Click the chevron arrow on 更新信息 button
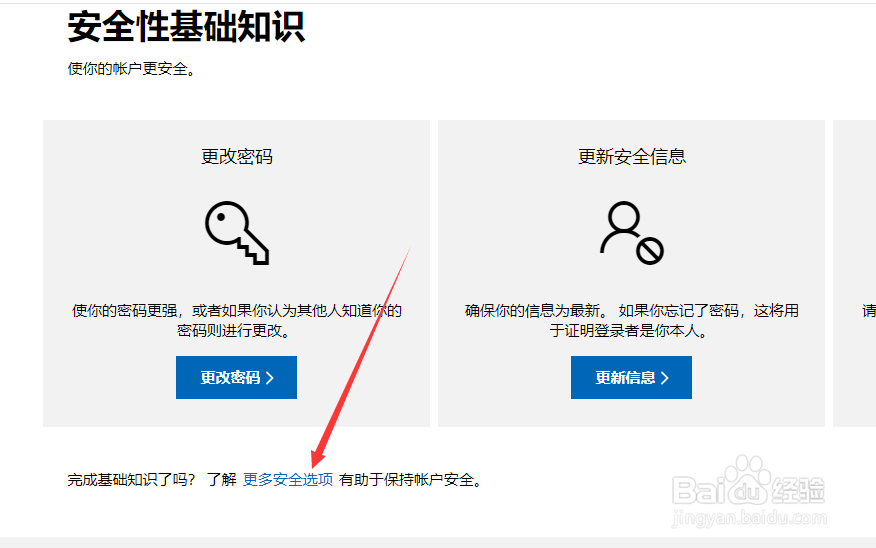 tap(665, 378)
